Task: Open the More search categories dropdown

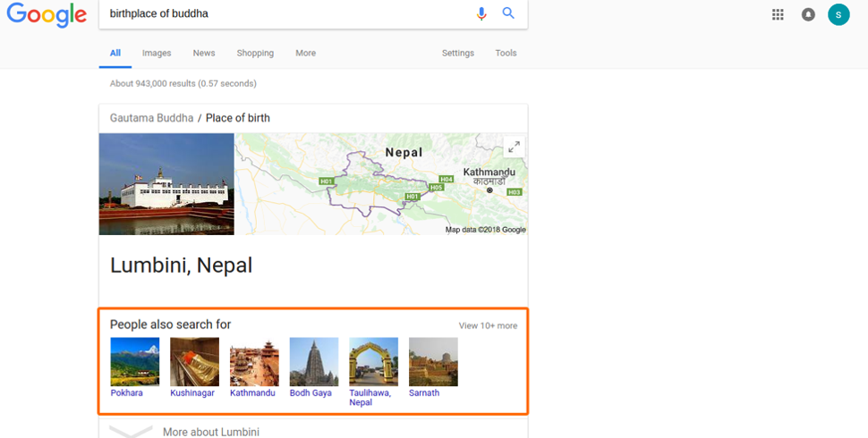Action: (305, 53)
